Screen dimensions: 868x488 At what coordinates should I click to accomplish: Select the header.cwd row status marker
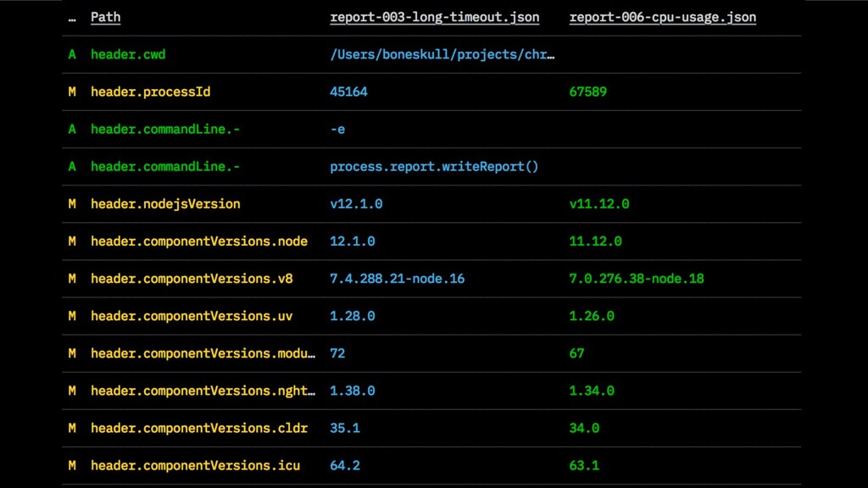(72, 54)
